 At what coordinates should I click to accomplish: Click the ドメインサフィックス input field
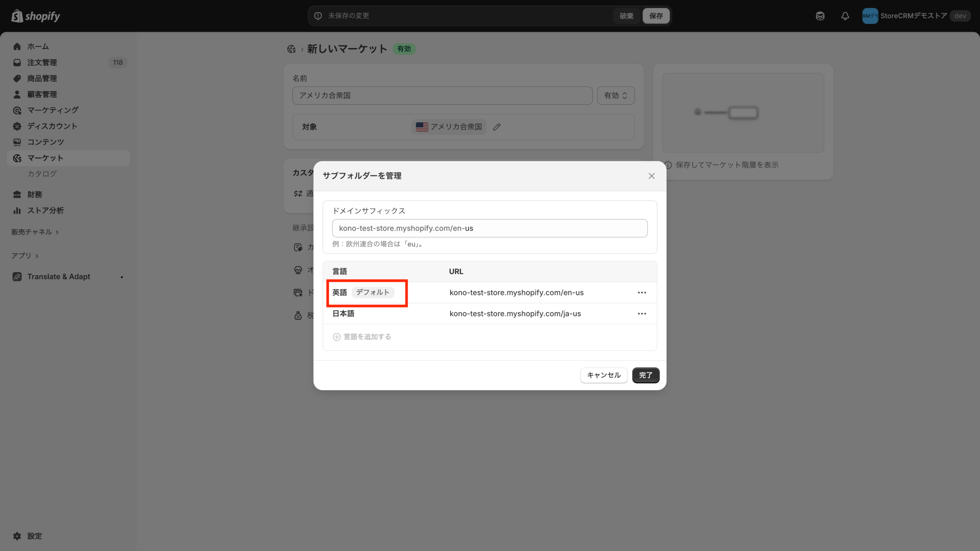pos(490,228)
